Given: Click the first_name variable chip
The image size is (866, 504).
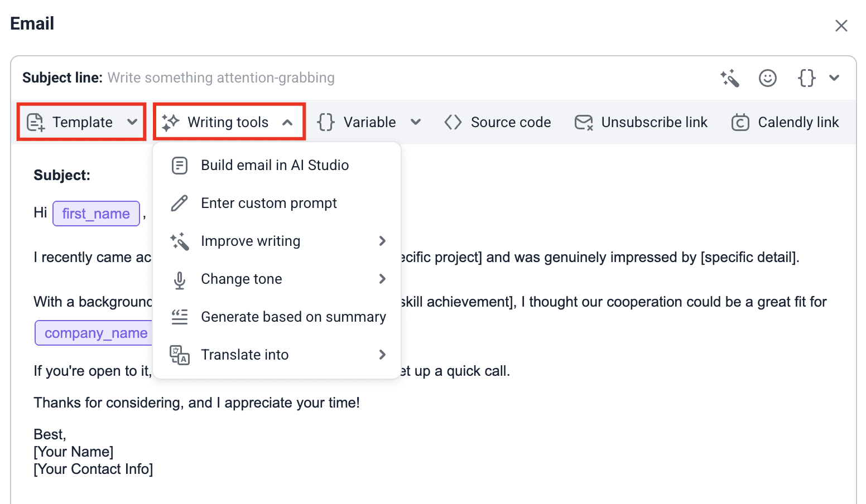Looking at the screenshot, I should pyautogui.click(x=96, y=214).
